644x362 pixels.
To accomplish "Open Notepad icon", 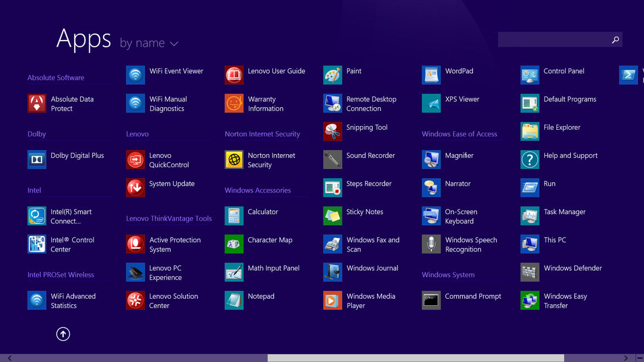I will click(x=234, y=300).
